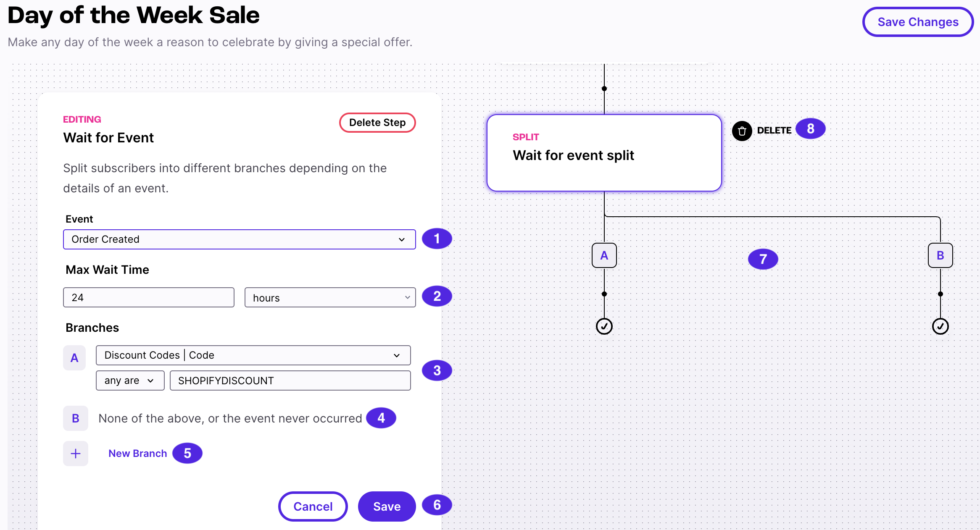Select branch badge A in the Branches section
The width and height of the screenshot is (980, 530).
[74, 358]
